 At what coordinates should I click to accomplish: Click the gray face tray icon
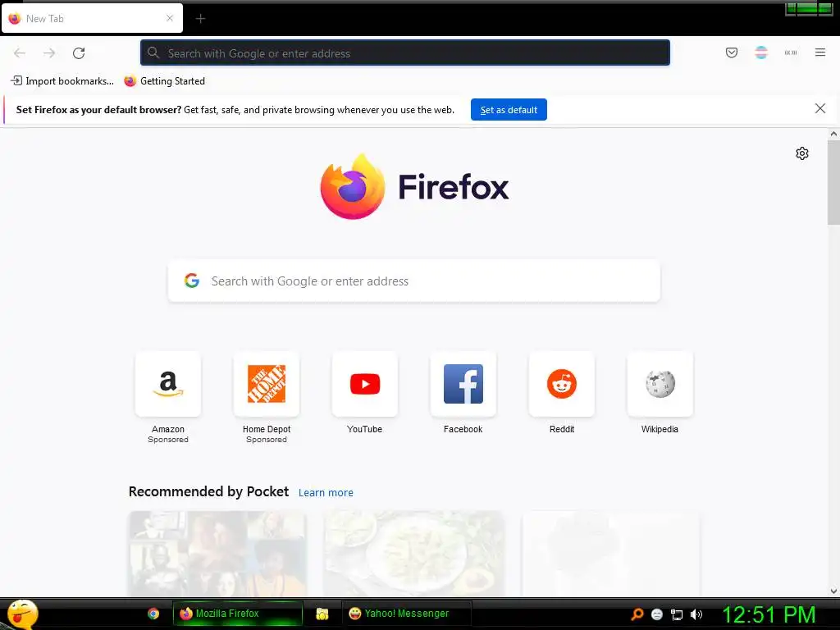click(657, 614)
